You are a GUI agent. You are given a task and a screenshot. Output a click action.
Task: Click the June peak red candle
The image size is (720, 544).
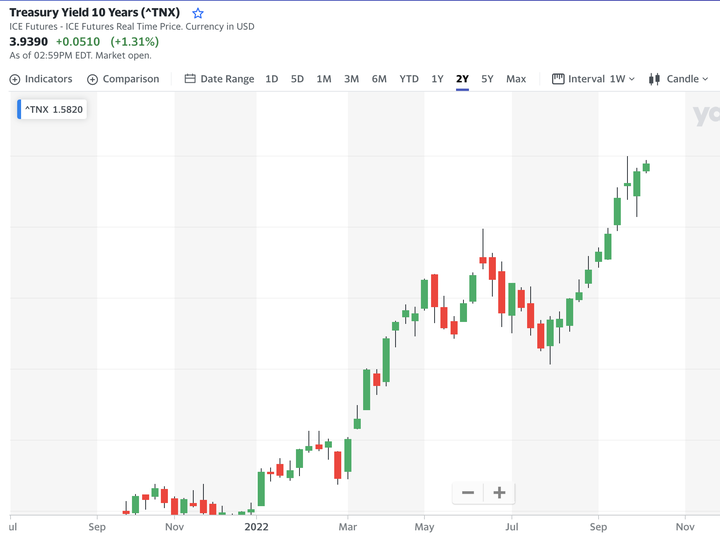click(x=483, y=260)
